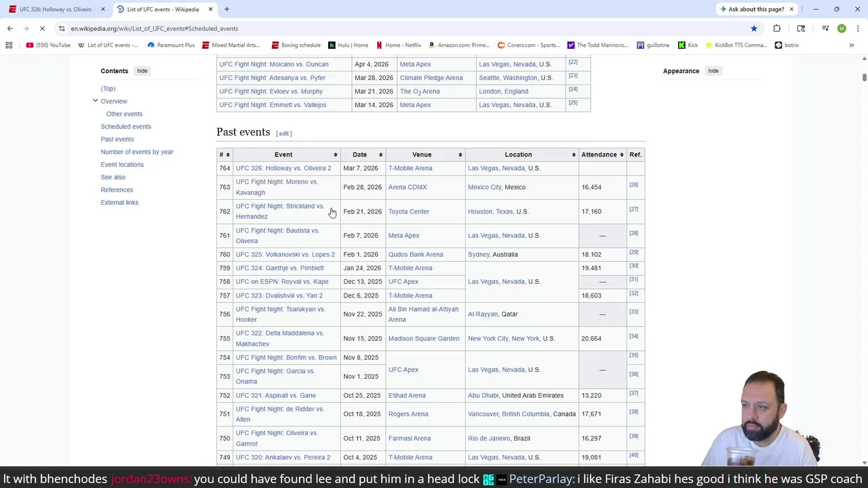This screenshot has width=868, height=488.
Task: Stop loading the page
Action: (43, 28)
